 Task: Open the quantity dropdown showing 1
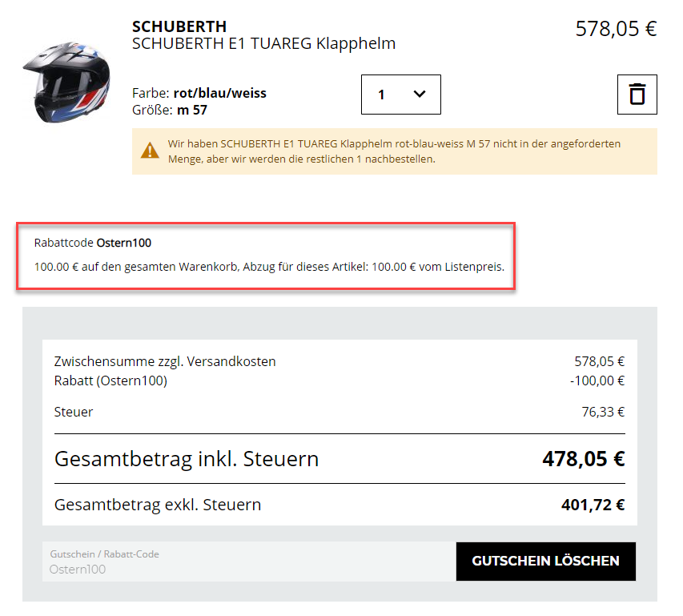[x=400, y=95]
